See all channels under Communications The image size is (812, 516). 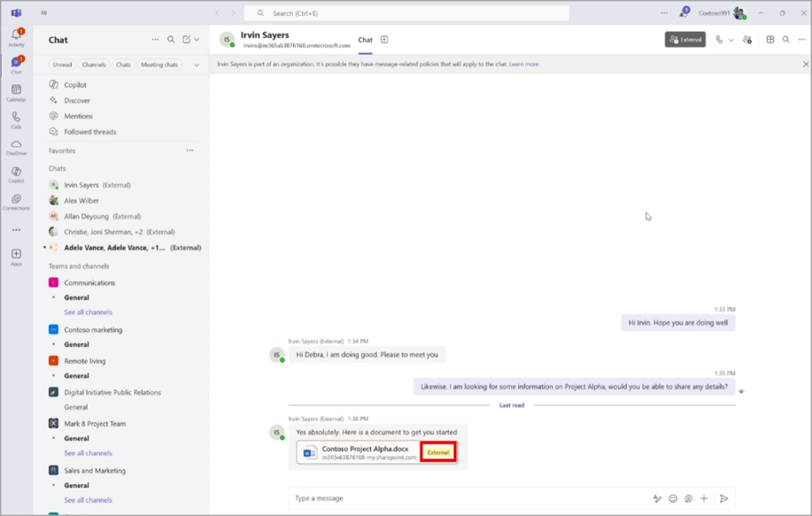pyautogui.click(x=88, y=312)
